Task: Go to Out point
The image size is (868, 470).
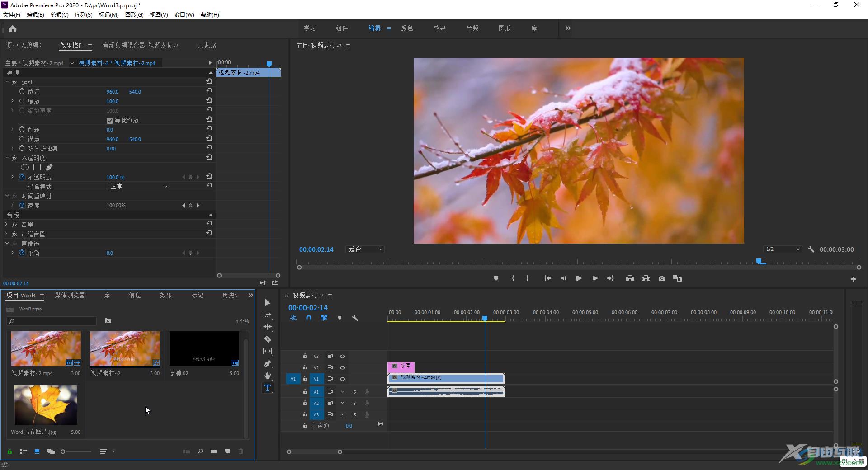Action: pos(610,278)
